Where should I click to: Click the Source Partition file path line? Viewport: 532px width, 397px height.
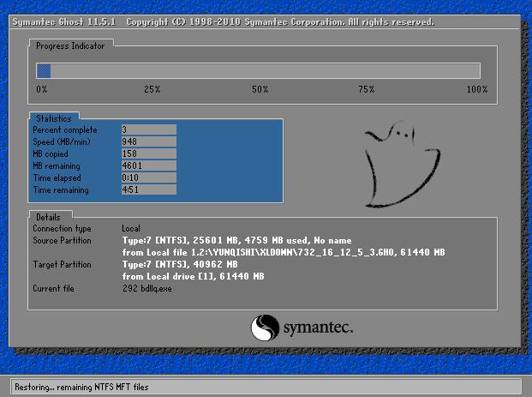click(284, 253)
